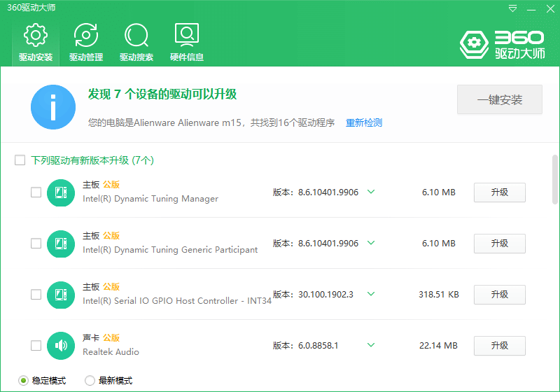
Task: Check the Realtek Audio driver checkbox
Action: [x=36, y=346]
